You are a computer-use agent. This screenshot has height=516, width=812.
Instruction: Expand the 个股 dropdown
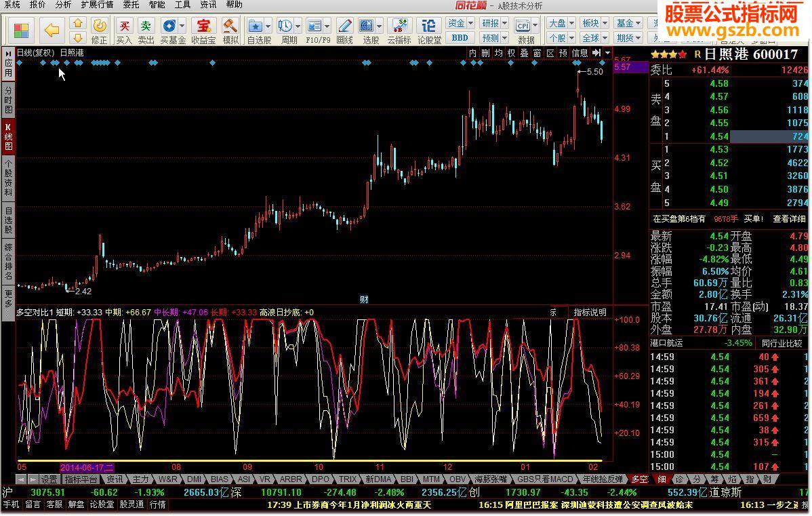point(561,38)
